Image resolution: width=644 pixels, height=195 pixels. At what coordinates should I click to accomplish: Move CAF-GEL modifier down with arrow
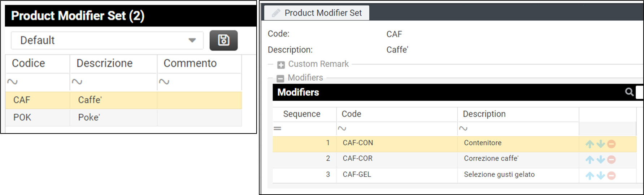click(601, 175)
